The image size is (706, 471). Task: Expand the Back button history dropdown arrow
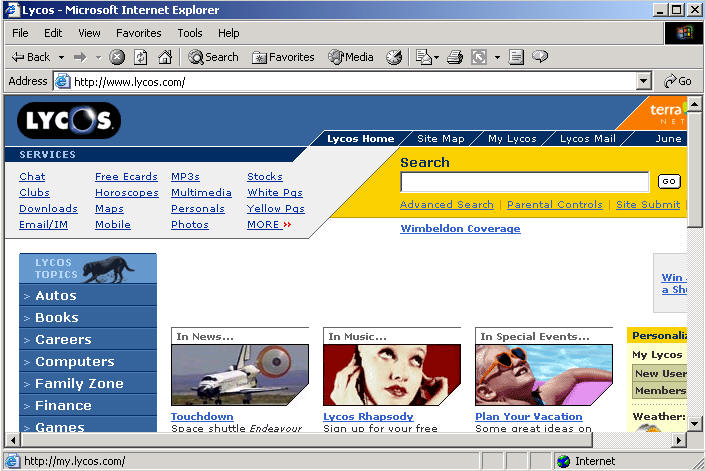61,57
